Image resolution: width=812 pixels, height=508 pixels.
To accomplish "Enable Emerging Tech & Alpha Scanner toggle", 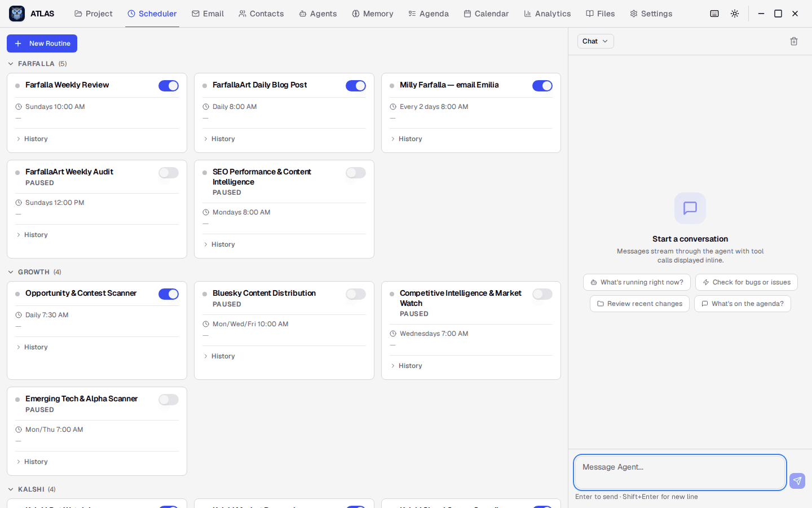I will coord(169,400).
